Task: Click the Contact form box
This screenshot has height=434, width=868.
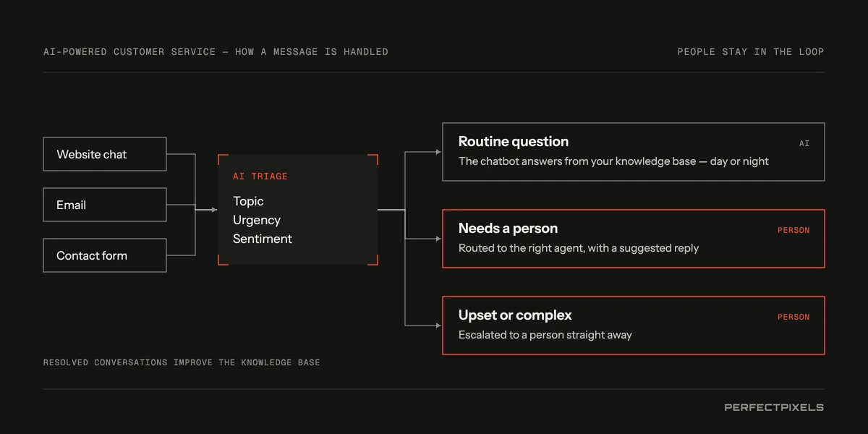Action: tap(105, 255)
